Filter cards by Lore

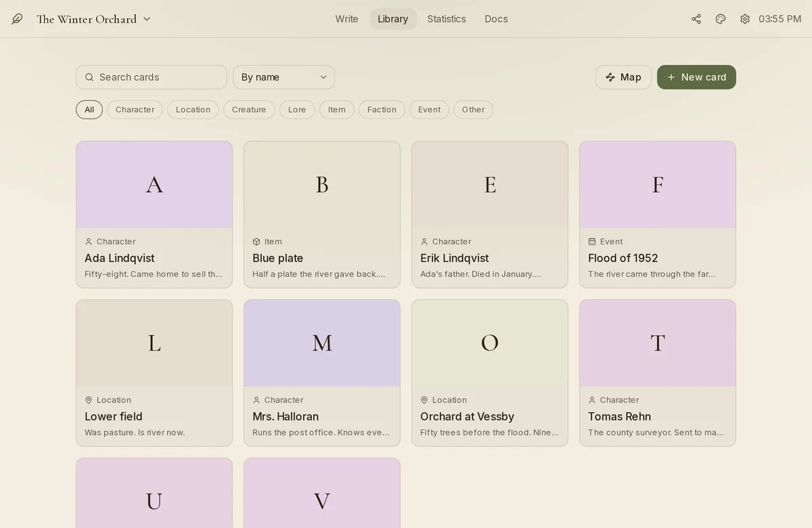pos(297,110)
